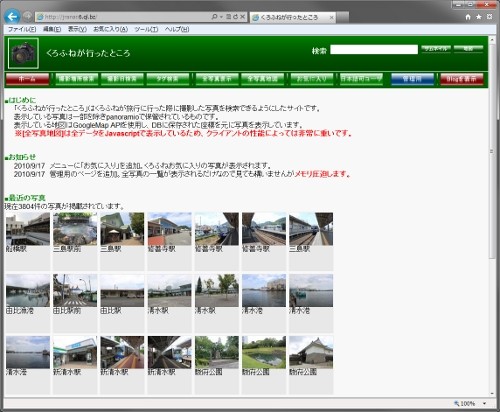Click the red ホーム navigation button
The width and height of the screenshot is (500, 412).
click(x=27, y=79)
